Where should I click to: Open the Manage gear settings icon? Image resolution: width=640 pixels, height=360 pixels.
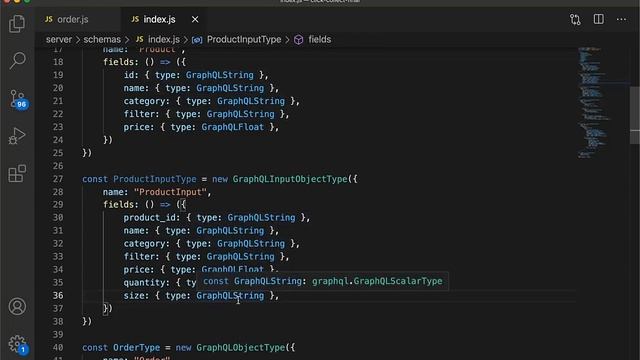click(x=18, y=344)
